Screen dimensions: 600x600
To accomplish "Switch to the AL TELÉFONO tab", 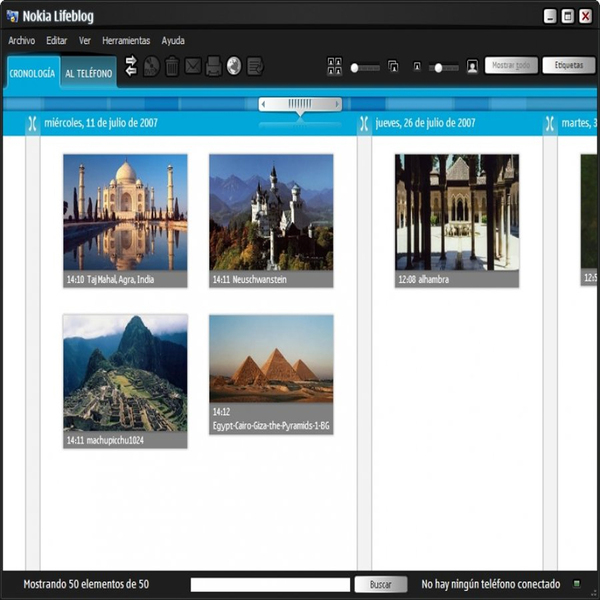I will pyautogui.click(x=89, y=73).
